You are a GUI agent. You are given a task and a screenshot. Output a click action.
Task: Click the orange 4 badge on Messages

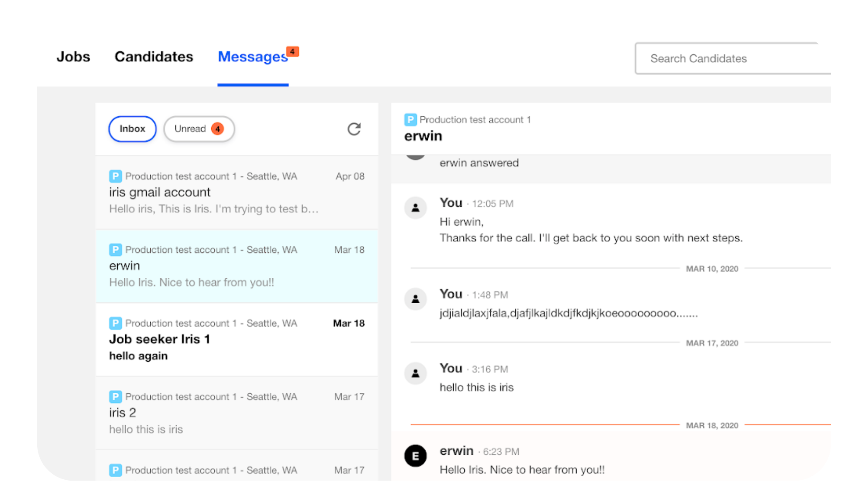[x=293, y=51]
